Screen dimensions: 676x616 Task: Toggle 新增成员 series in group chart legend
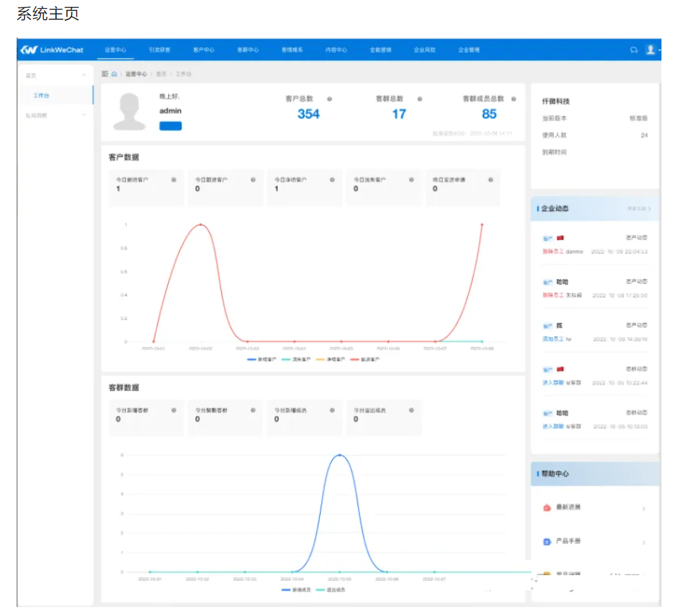coord(296,589)
